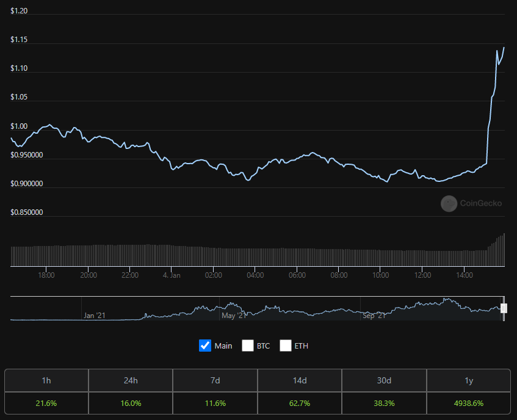Click the range navigator's right handle

tap(504, 308)
